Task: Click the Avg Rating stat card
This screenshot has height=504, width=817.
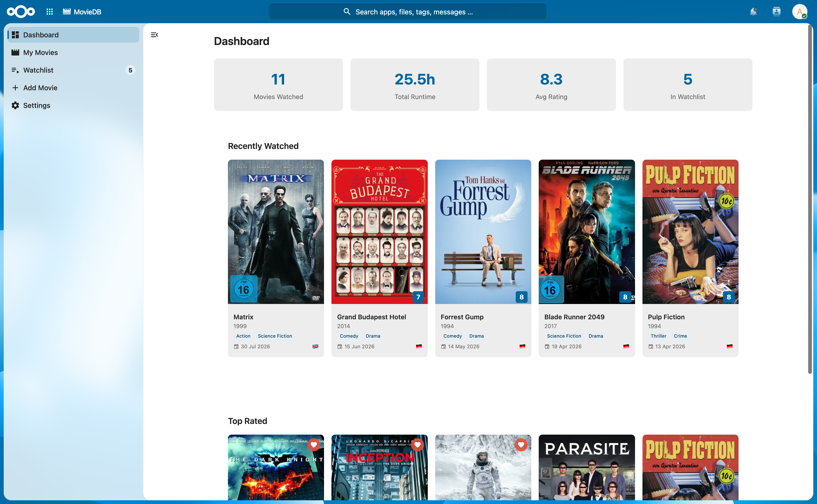Action: pyautogui.click(x=551, y=85)
